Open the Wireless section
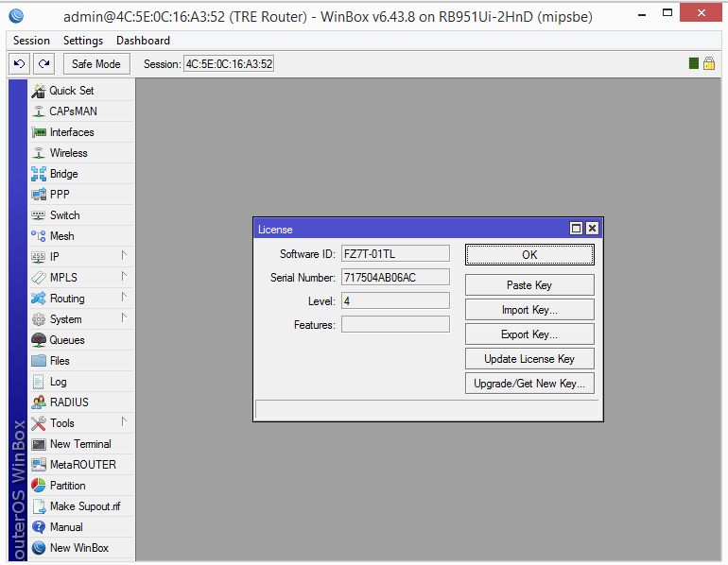The height and width of the screenshot is (565, 728). (81, 153)
